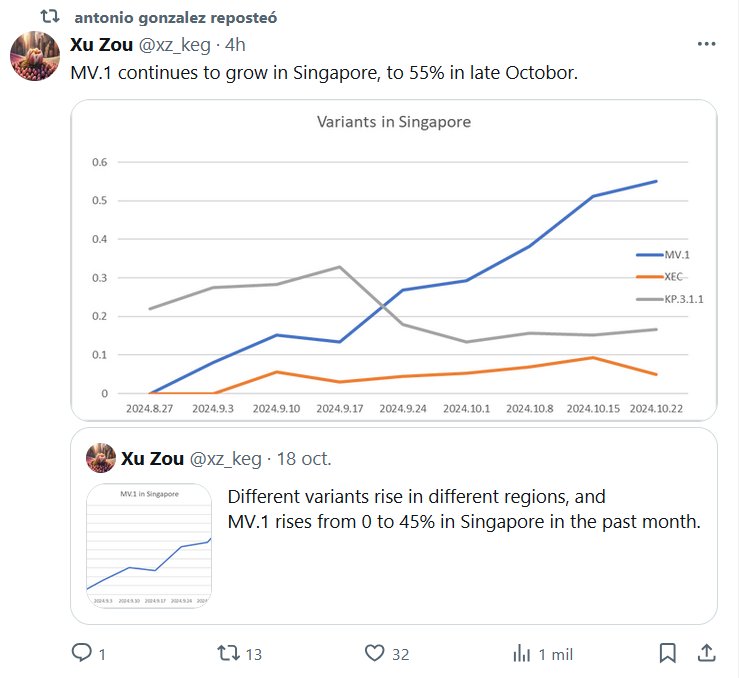
Task: Open the three-dot more options menu
Action: point(706,45)
